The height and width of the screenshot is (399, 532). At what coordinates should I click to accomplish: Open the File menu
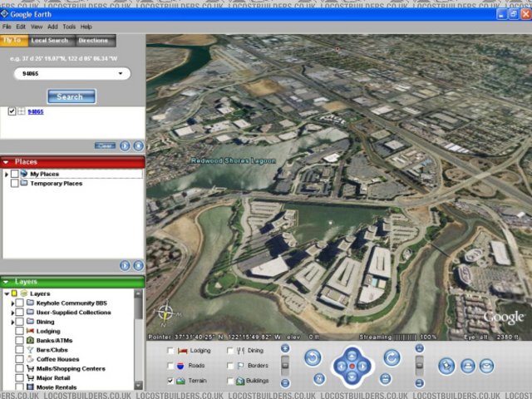pyautogui.click(x=7, y=27)
